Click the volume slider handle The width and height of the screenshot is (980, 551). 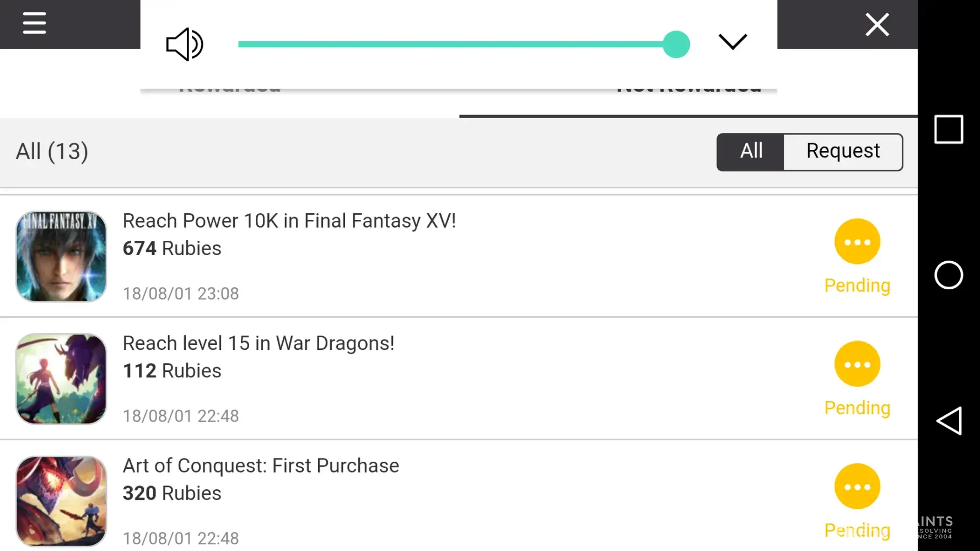click(676, 45)
